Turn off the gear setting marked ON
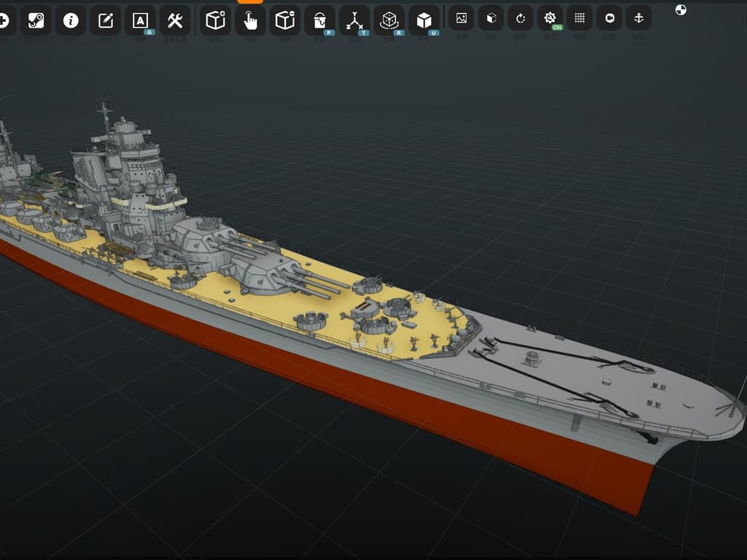The width and height of the screenshot is (747, 560). tap(549, 18)
